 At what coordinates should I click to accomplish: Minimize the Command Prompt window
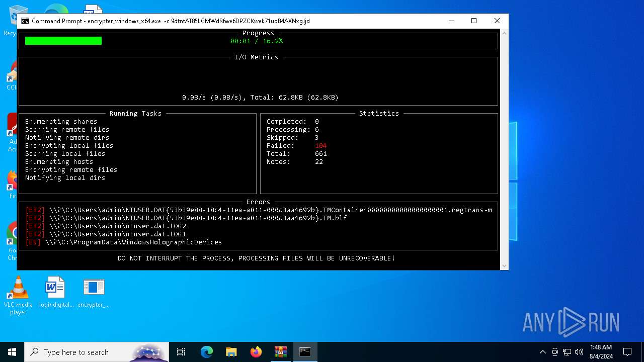451,21
